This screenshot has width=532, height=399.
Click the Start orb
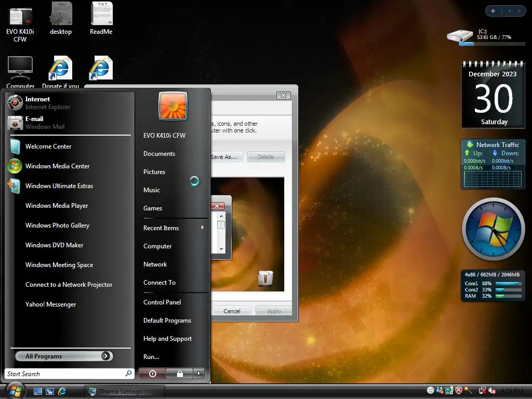(15, 391)
